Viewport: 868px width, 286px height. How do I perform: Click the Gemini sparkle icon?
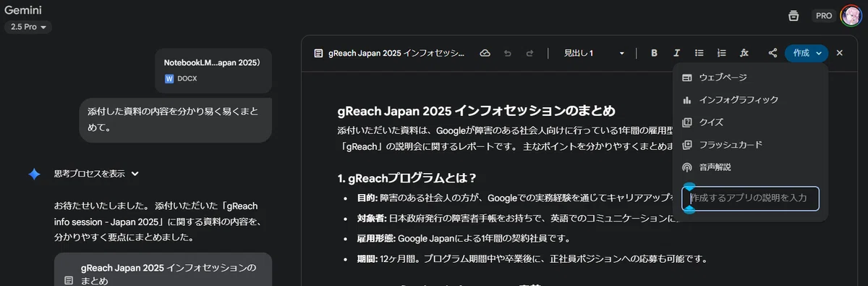click(34, 174)
